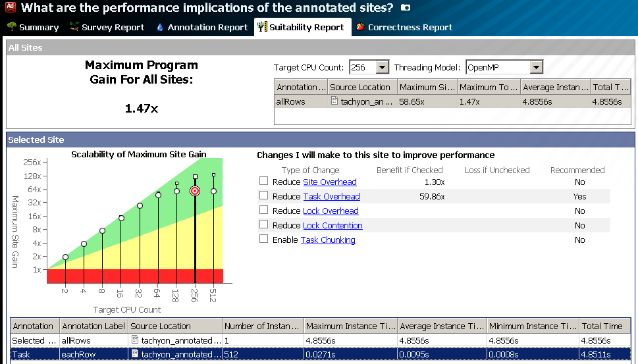Click the camera snapshot icon beside title
638x364 pixels.
[x=406, y=7]
